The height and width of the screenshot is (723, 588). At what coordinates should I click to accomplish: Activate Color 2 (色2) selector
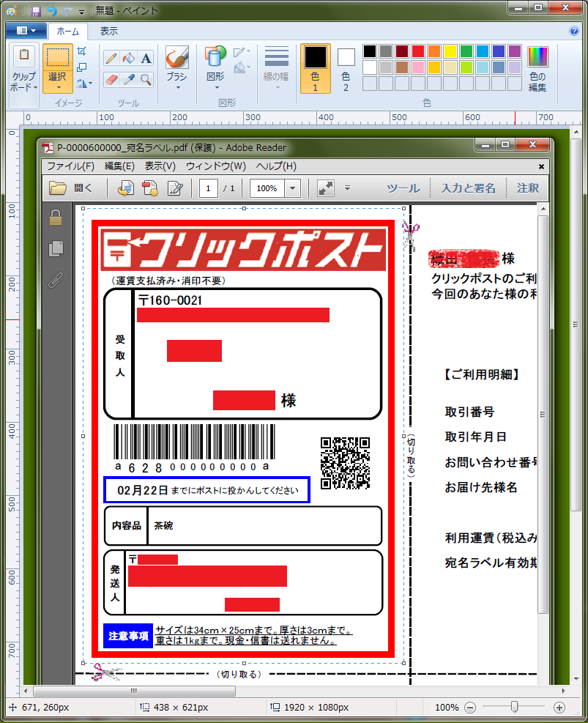pos(346,68)
